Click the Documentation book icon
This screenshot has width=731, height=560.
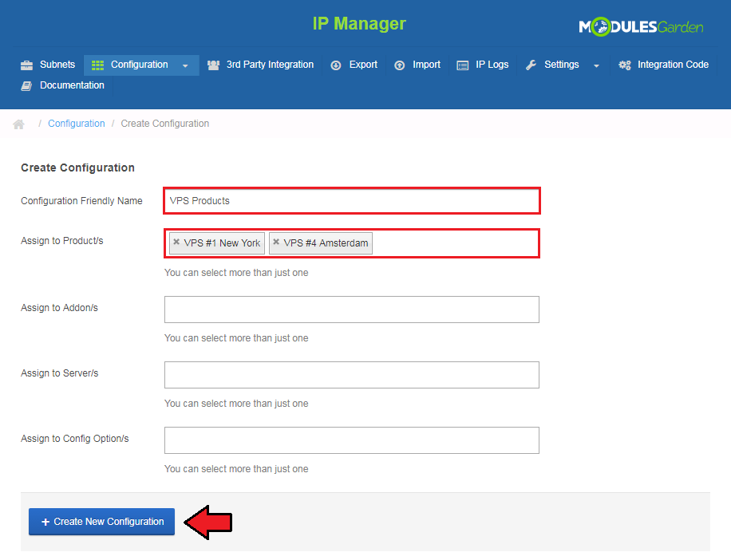coord(26,86)
